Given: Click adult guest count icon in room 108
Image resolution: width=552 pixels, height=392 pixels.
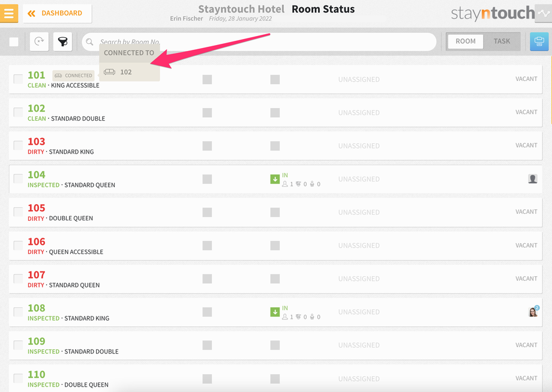Looking at the screenshot, I should (285, 316).
